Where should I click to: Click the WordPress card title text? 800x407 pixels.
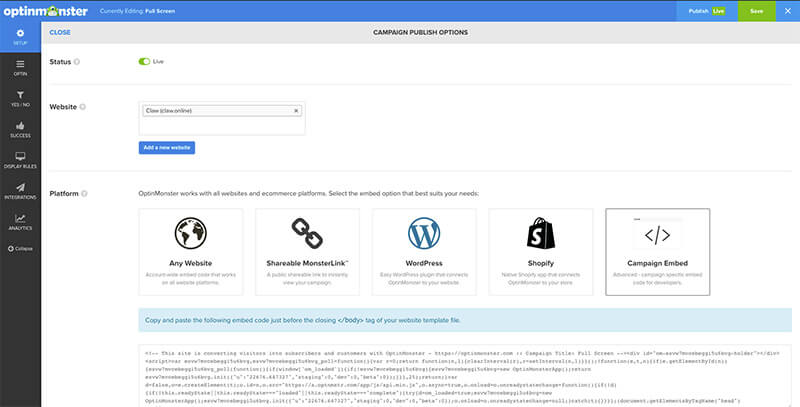(424, 263)
